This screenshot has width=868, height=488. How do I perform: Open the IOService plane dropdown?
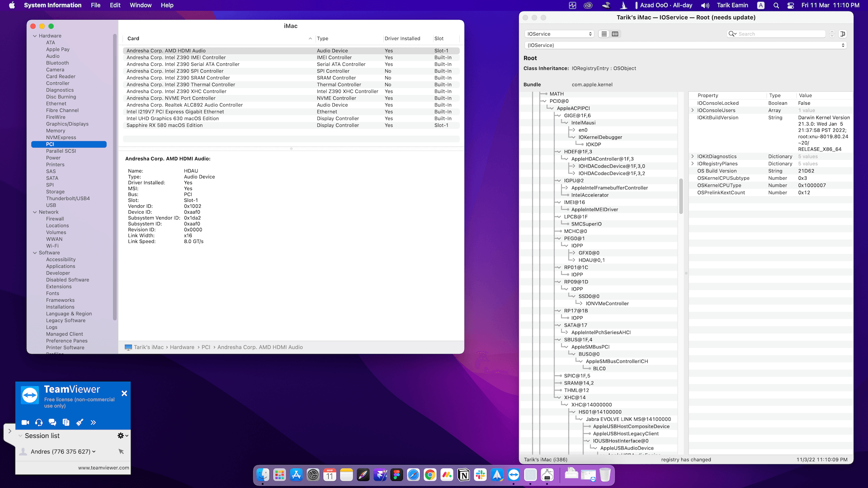coord(559,34)
